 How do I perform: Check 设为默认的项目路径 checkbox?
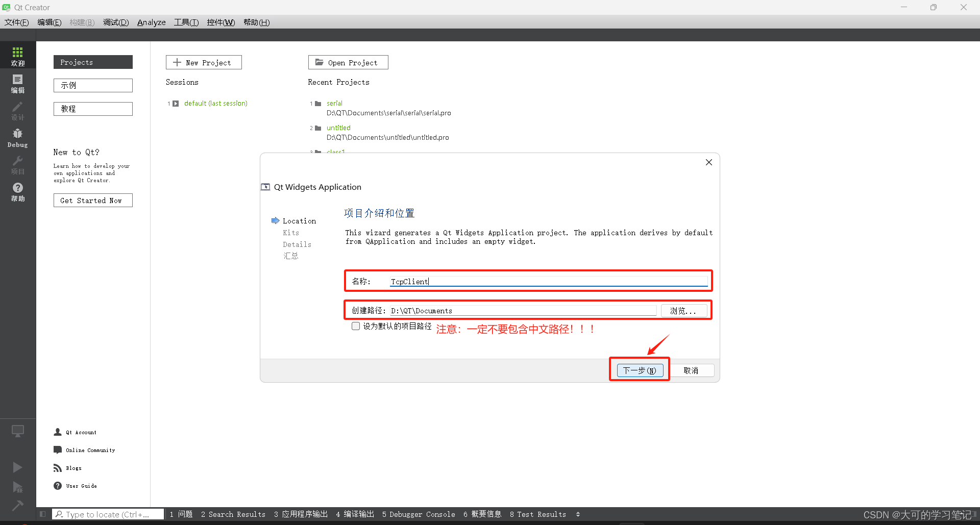click(356, 326)
